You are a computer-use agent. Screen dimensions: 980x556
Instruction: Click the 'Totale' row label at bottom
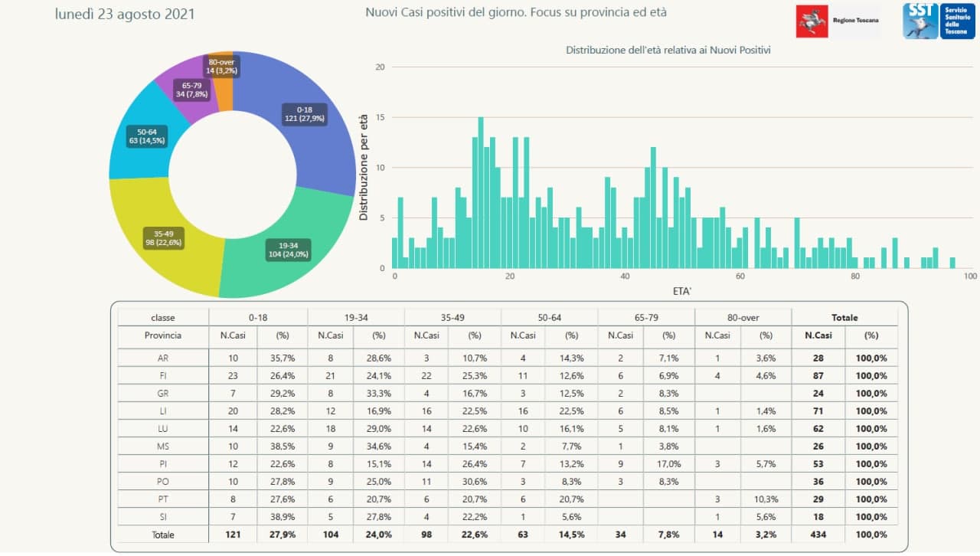pyautogui.click(x=162, y=535)
